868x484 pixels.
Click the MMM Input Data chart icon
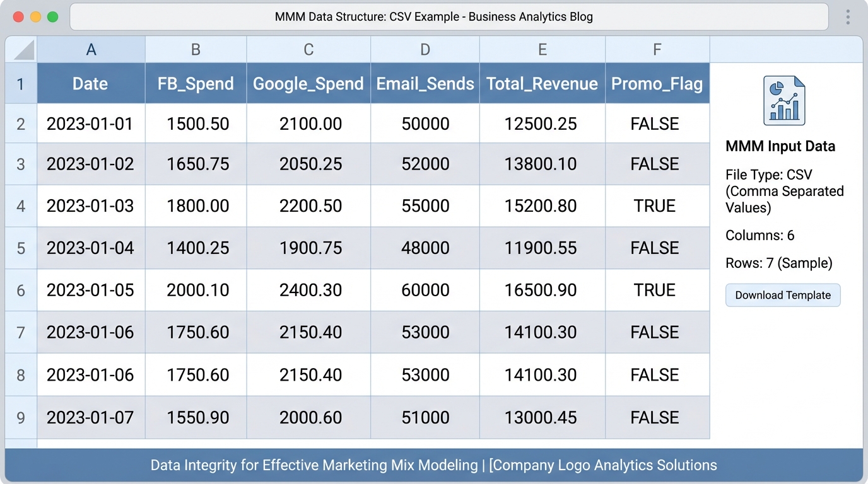[x=783, y=101]
